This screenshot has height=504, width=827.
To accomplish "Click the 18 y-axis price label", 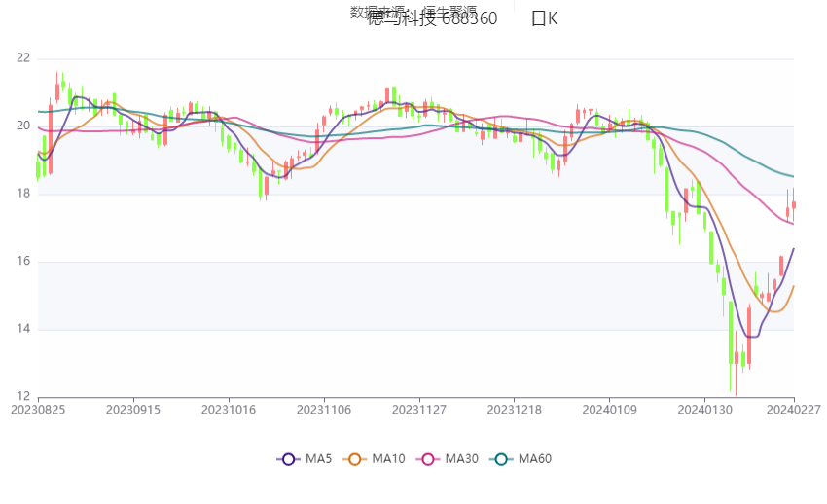I will (23, 194).
